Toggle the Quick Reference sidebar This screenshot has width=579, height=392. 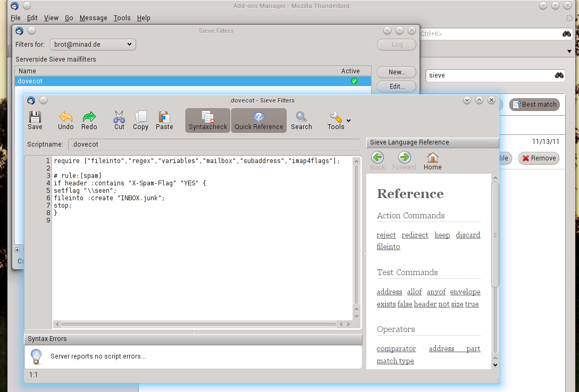(259, 121)
